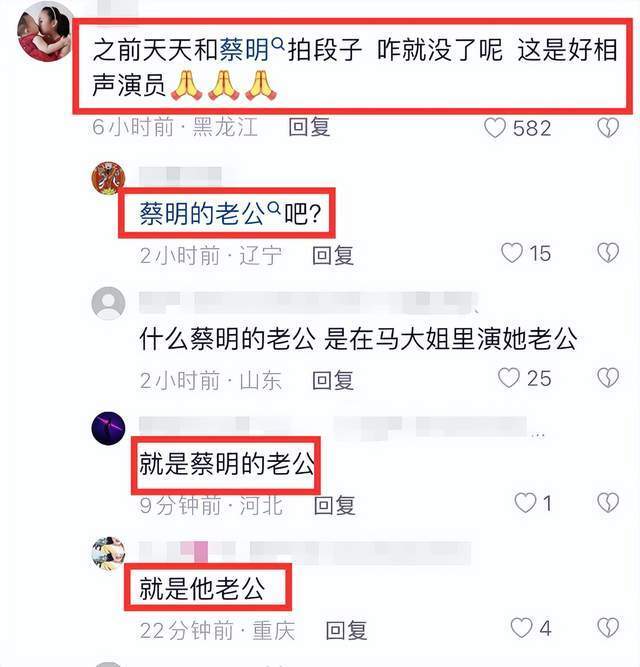Screen dimensions: 640x667
Task: Dislike the 山东 comment
Action: [608, 377]
